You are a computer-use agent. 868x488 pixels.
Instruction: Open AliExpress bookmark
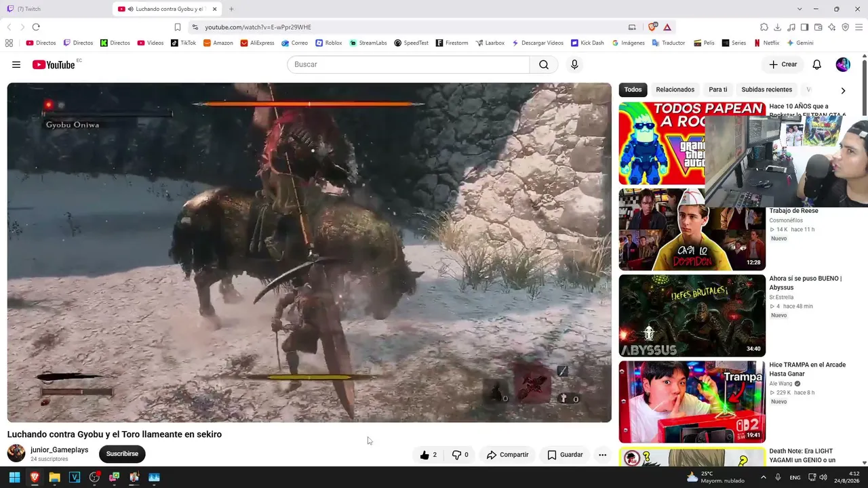(x=257, y=43)
